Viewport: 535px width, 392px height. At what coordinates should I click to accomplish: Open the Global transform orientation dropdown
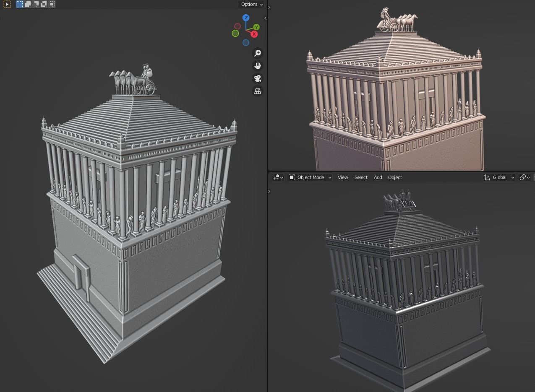point(499,177)
